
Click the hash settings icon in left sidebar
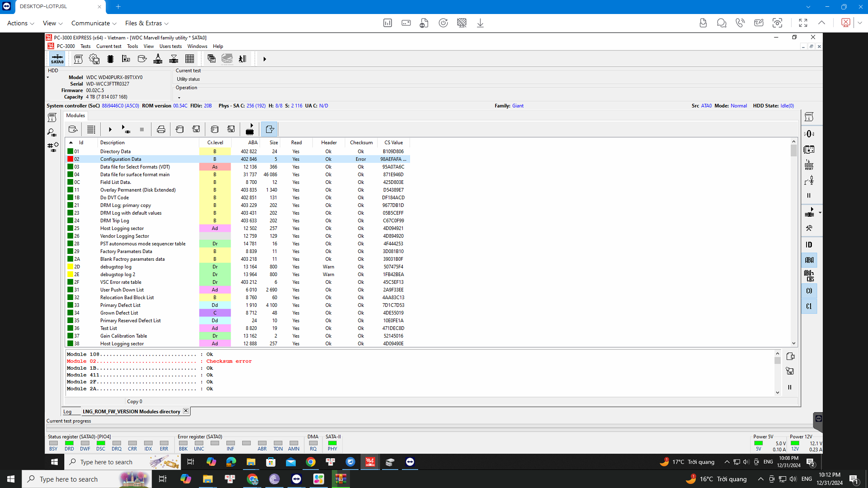pos(53,146)
